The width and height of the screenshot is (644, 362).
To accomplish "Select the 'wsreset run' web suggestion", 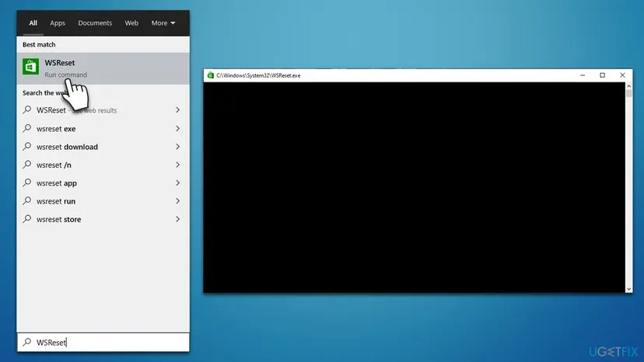I will point(103,201).
